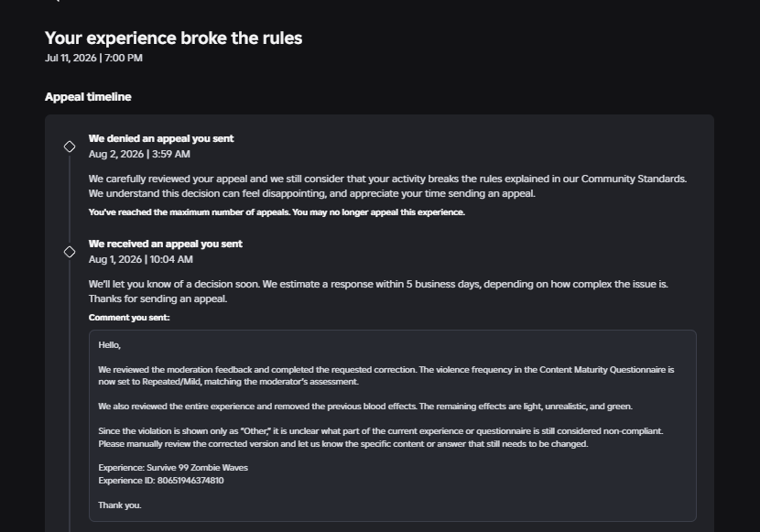Click the 'Thank you.' line in the comment
Image resolution: width=760 pixels, height=532 pixels.
[x=120, y=505]
